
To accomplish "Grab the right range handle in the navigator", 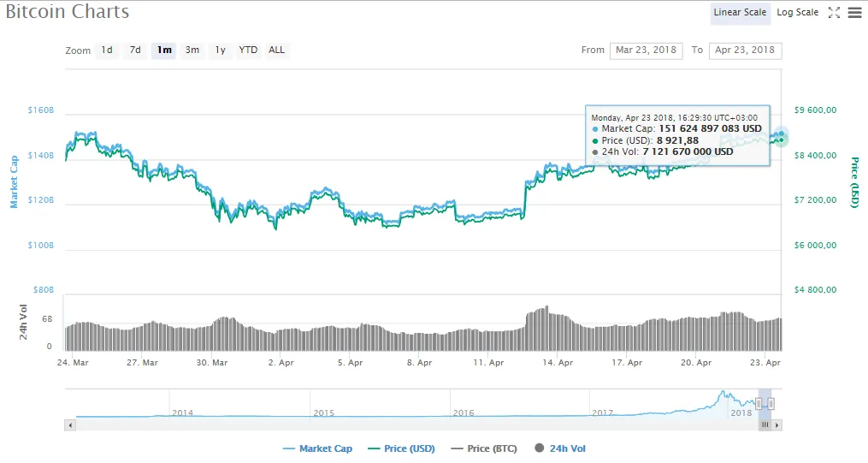I will pyautogui.click(x=771, y=403).
